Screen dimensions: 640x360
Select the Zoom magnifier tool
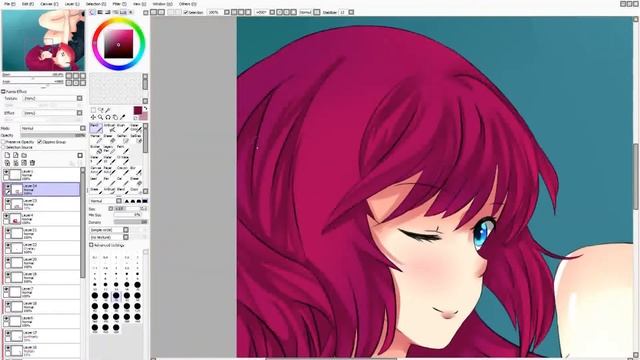[x=101, y=117]
